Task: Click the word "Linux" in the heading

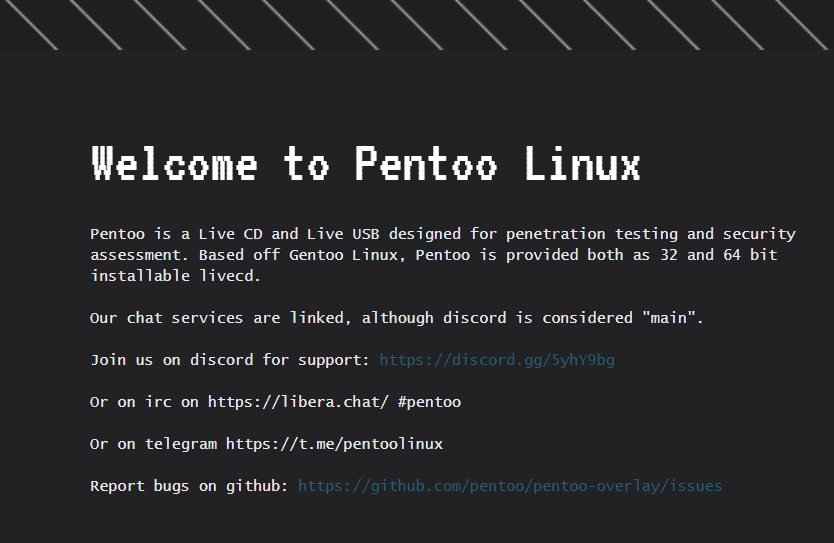Action: tap(582, 164)
